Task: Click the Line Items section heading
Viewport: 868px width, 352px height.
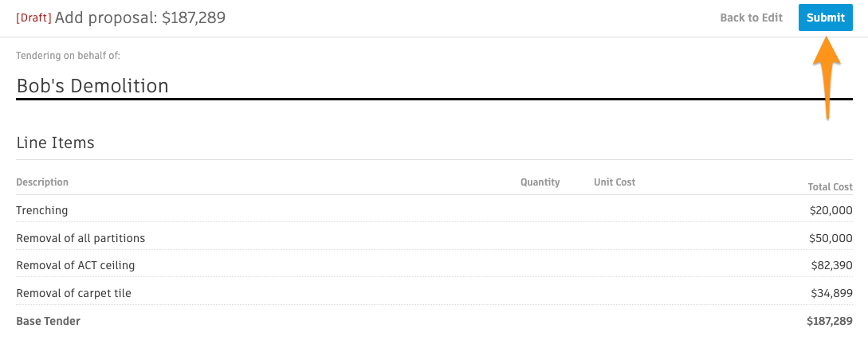Action: (55, 143)
